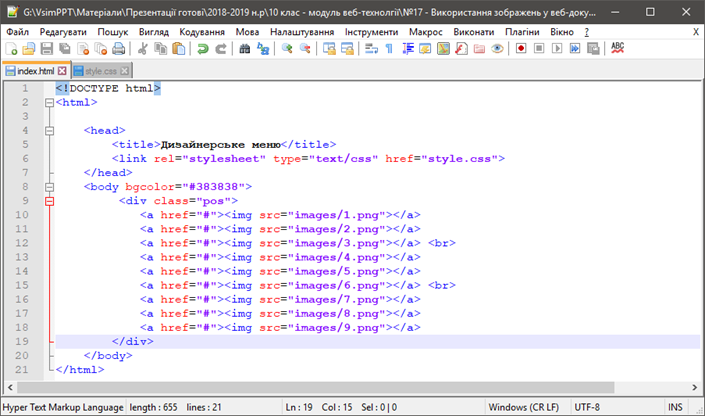Open the Плагіни menu
Viewport: 705px width, 416px height.
[522, 32]
